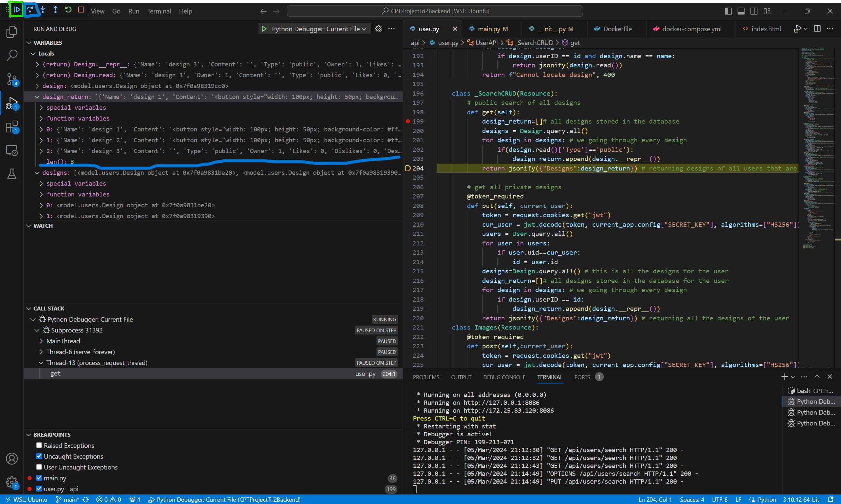Open Run and Debug more actions menu
Viewport: 841px width, 504px height.
point(392,29)
